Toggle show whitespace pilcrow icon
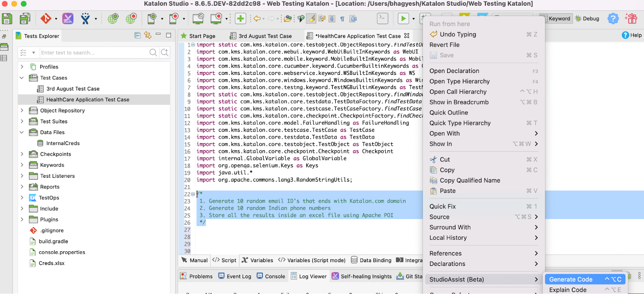 click(342, 19)
